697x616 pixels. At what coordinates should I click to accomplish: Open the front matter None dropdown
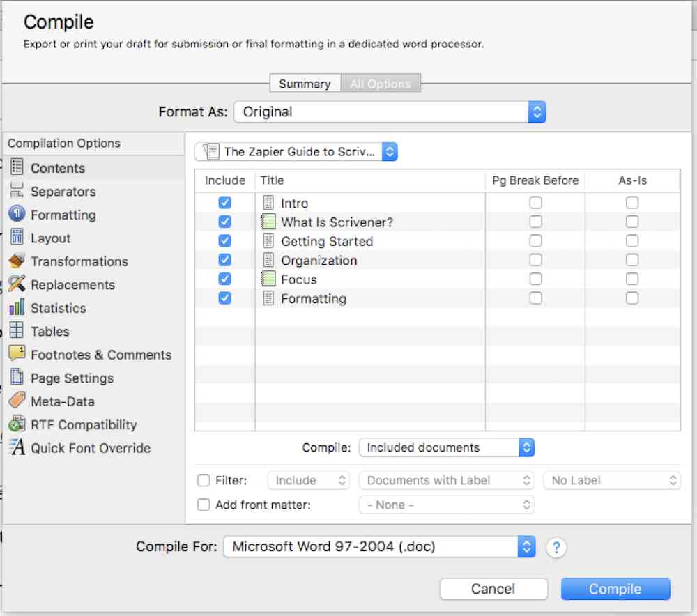tap(447, 505)
